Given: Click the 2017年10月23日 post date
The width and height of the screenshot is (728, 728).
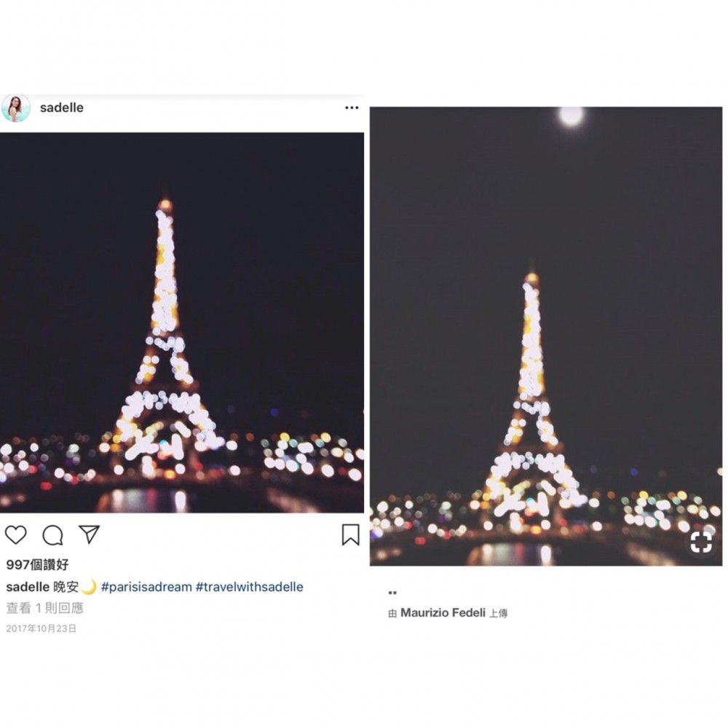Looking at the screenshot, I should (41, 628).
